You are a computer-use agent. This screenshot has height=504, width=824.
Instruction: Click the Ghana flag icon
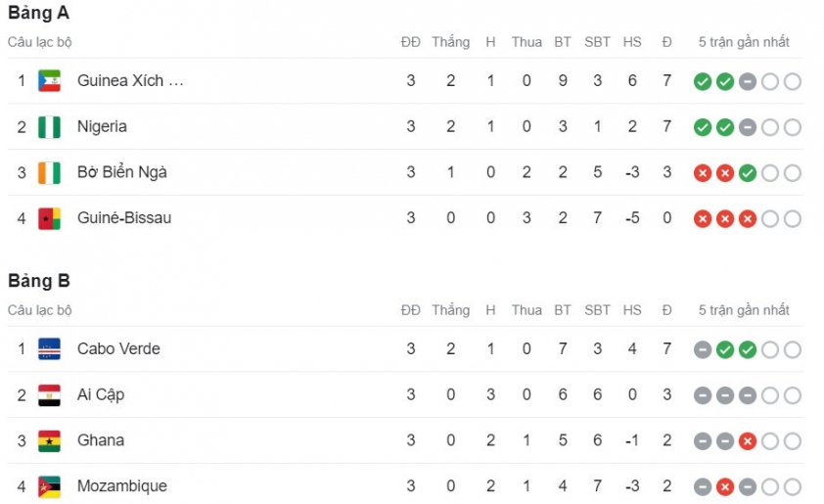[49, 440]
